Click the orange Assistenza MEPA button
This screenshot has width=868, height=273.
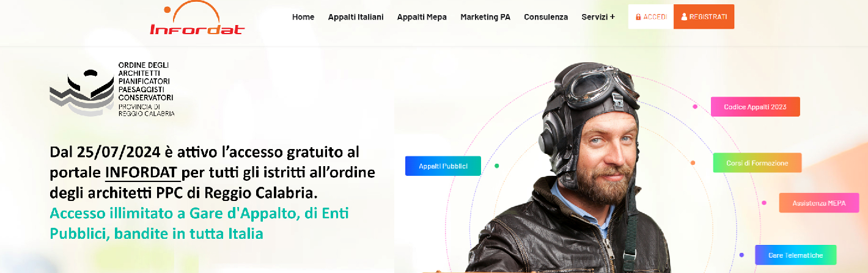[819, 203]
